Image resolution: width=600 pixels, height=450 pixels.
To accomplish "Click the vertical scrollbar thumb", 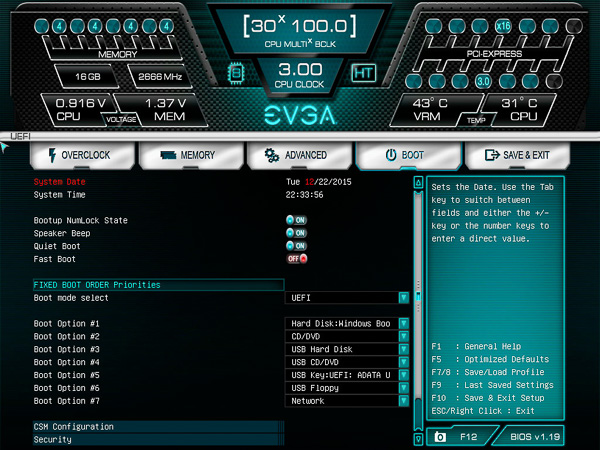I will click(x=418, y=297).
